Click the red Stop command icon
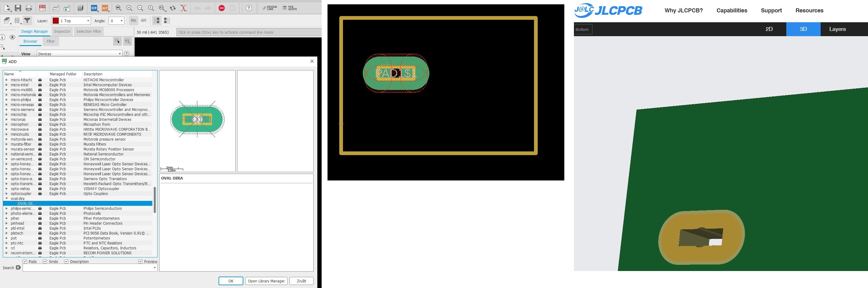The height and width of the screenshot is (288, 868). (x=221, y=8)
